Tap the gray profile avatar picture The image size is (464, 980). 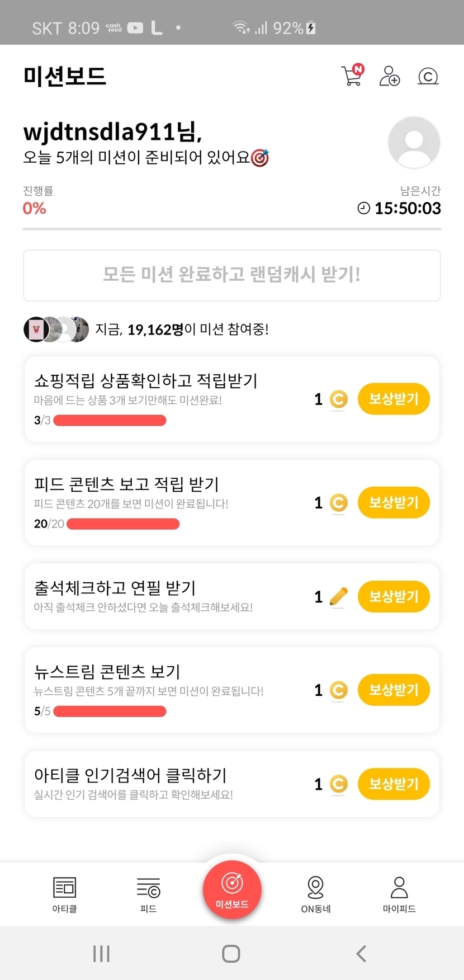(x=414, y=142)
